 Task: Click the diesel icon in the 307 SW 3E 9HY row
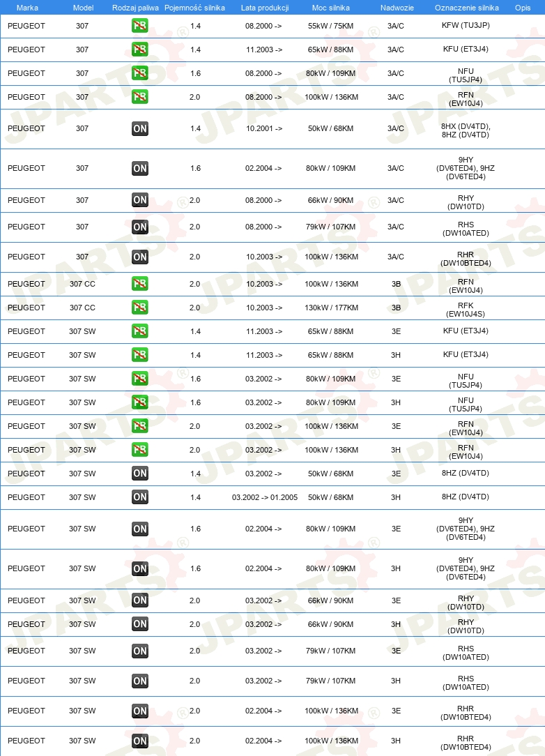coord(140,529)
